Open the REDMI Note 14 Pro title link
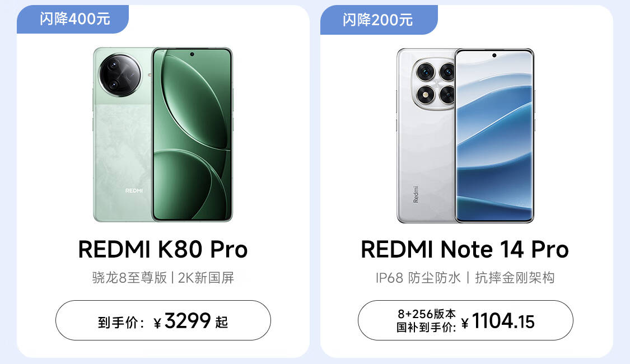This screenshot has width=630, height=364. pos(465,250)
